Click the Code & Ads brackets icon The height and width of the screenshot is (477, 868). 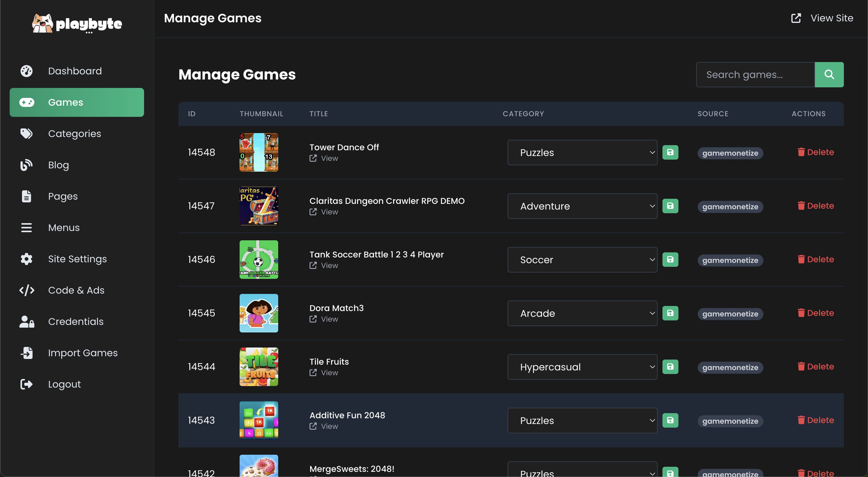26,290
